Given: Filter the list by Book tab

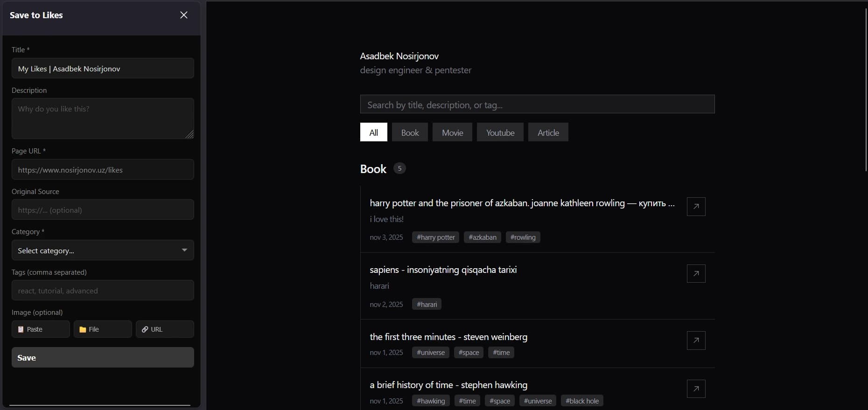Looking at the screenshot, I should [x=410, y=132].
